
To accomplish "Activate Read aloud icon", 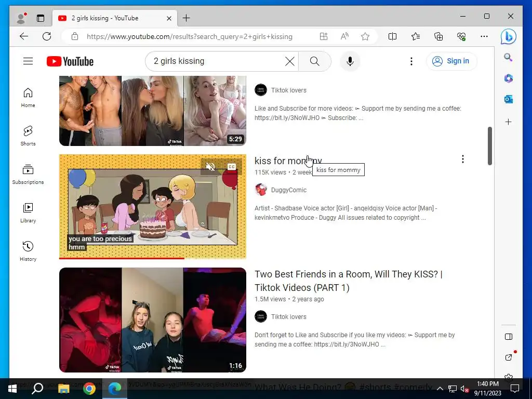I will click(x=344, y=37).
